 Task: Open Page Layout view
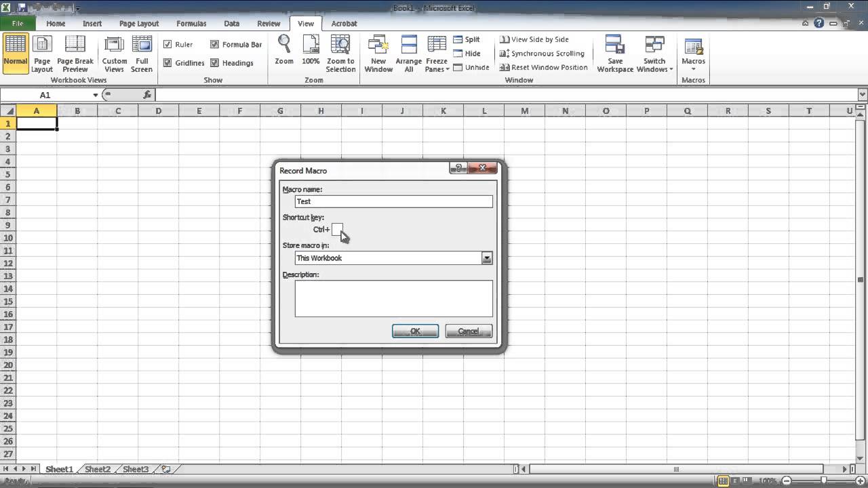[x=42, y=54]
